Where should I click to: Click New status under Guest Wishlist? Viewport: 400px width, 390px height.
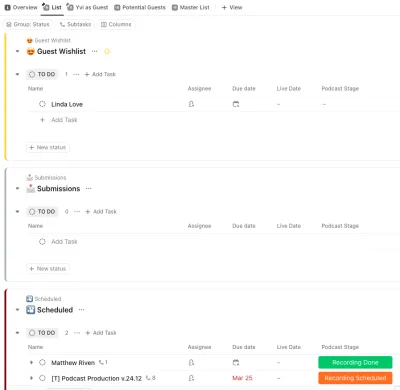pos(48,147)
